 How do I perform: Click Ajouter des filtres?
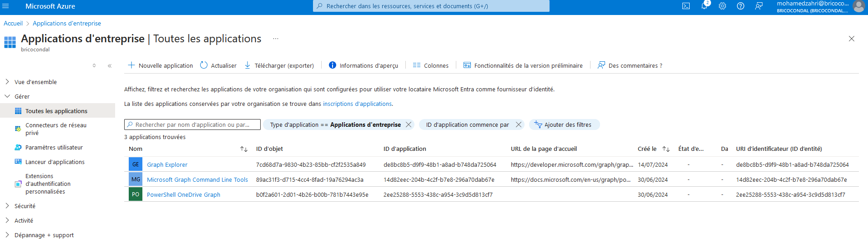[564, 124]
